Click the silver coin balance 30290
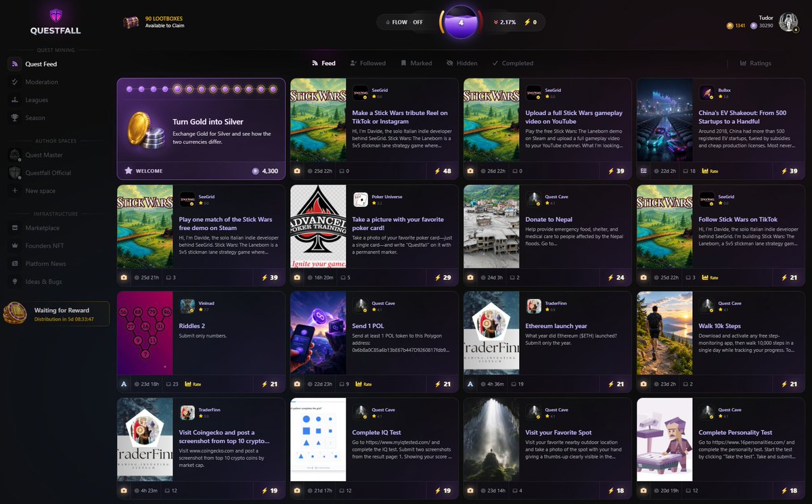This screenshot has width=812, height=504. click(x=763, y=26)
